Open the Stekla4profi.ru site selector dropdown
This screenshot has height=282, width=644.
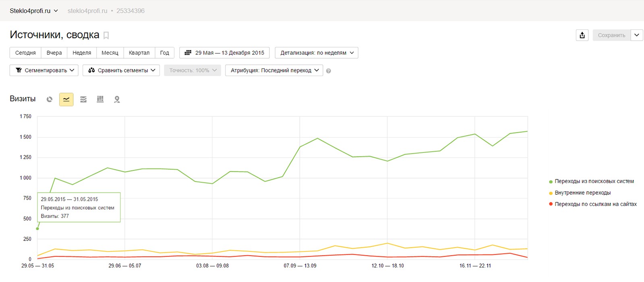point(34,11)
